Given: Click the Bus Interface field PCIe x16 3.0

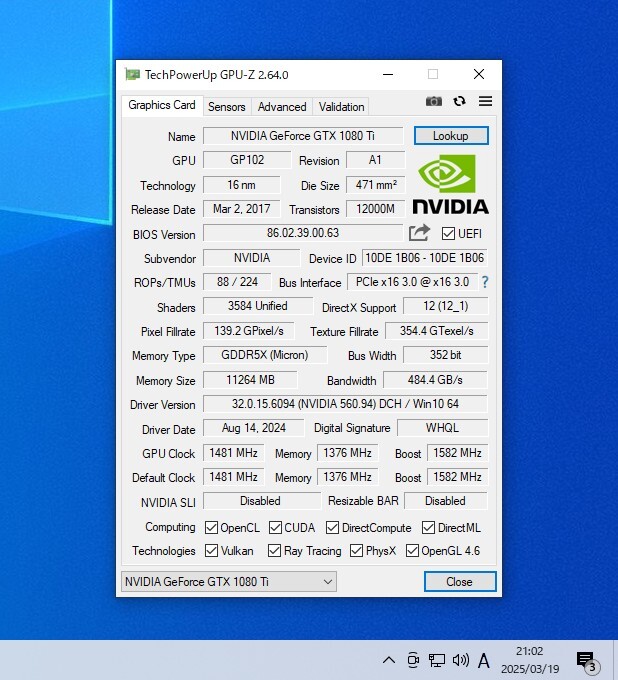Looking at the screenshot, I should 412,282.
